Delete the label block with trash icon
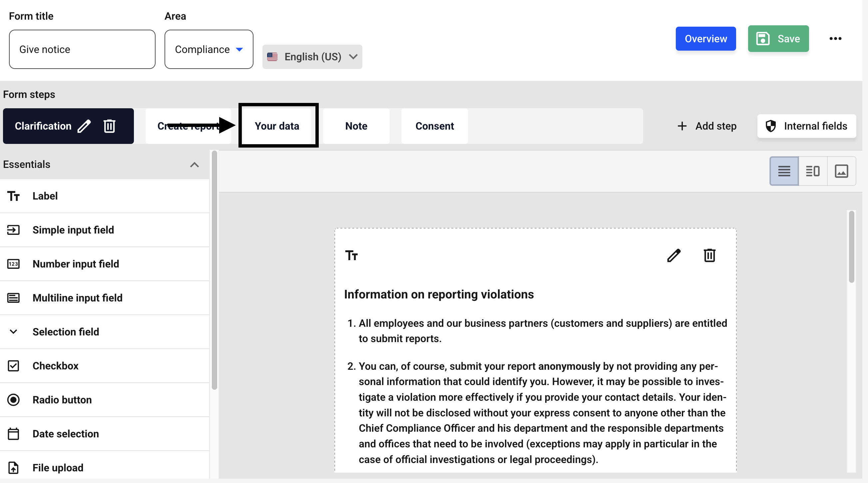Image resolution: width=868 pixels, height=483 pixels. [709, 255]
